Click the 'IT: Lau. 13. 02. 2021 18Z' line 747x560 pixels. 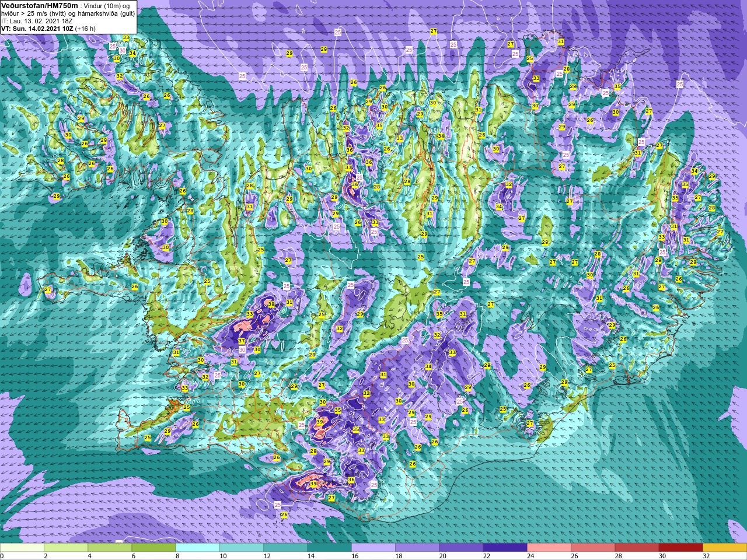[x=37, y=21]
